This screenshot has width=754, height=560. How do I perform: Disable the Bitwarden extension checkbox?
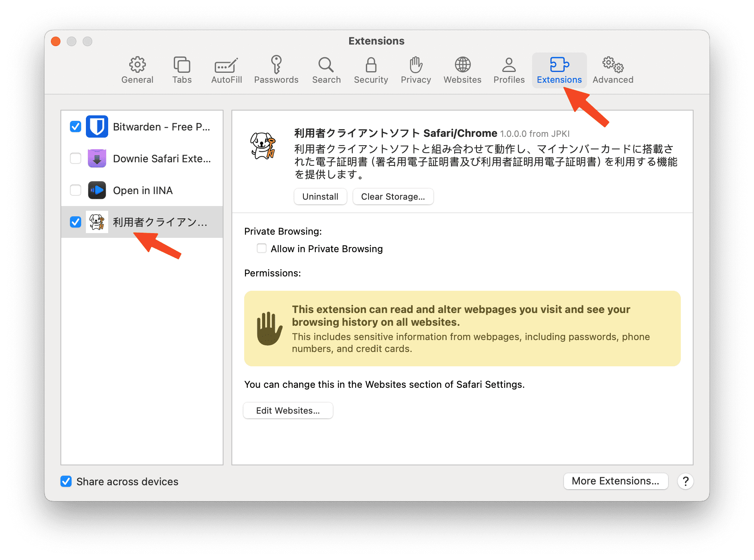point(76,126)
